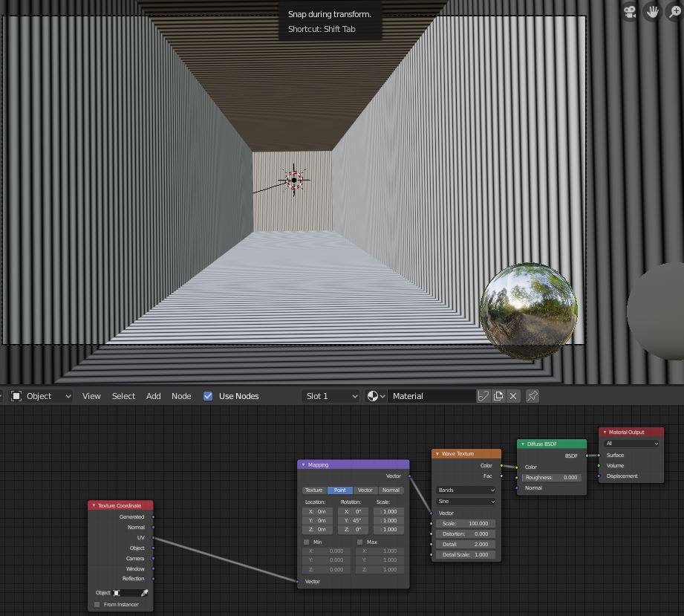
Task: Switch Mapping node to Texture mode
Action: [313, 490]
